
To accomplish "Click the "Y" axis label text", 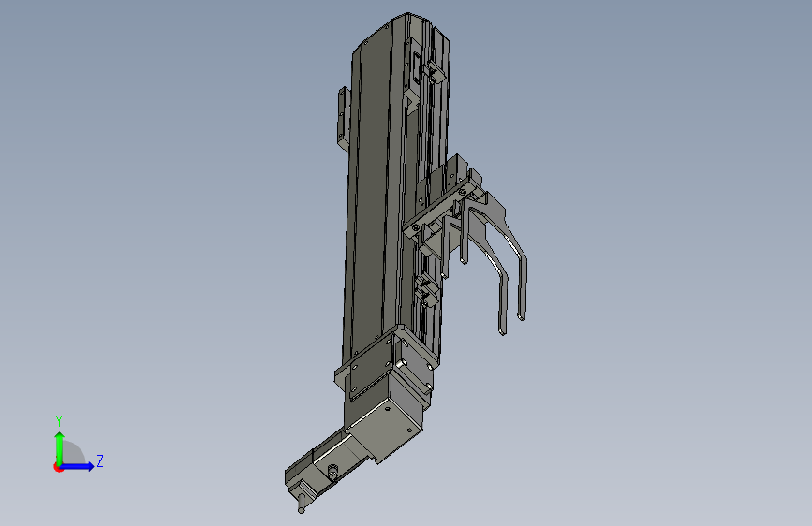I will [59, 421].
